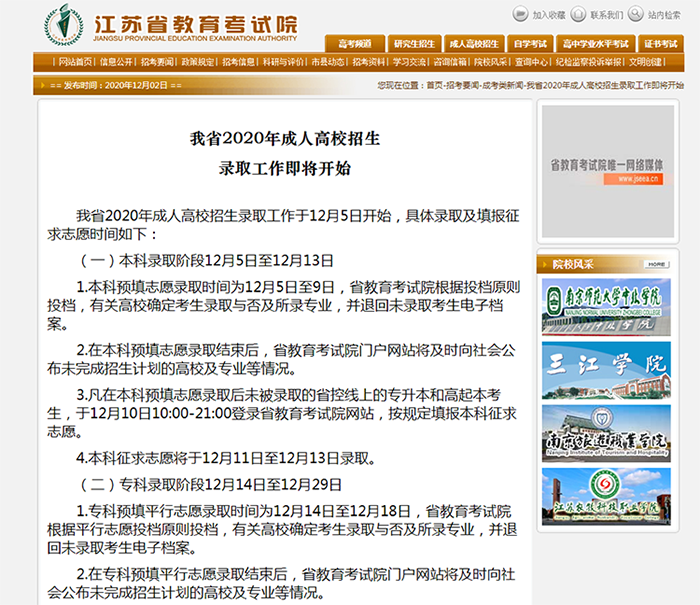The height and width of the screenshot is (605, 700).
Task: Open the 江苏农牧科技职业学院 banner
Action: pyautogui.click(x=606, y=497)
